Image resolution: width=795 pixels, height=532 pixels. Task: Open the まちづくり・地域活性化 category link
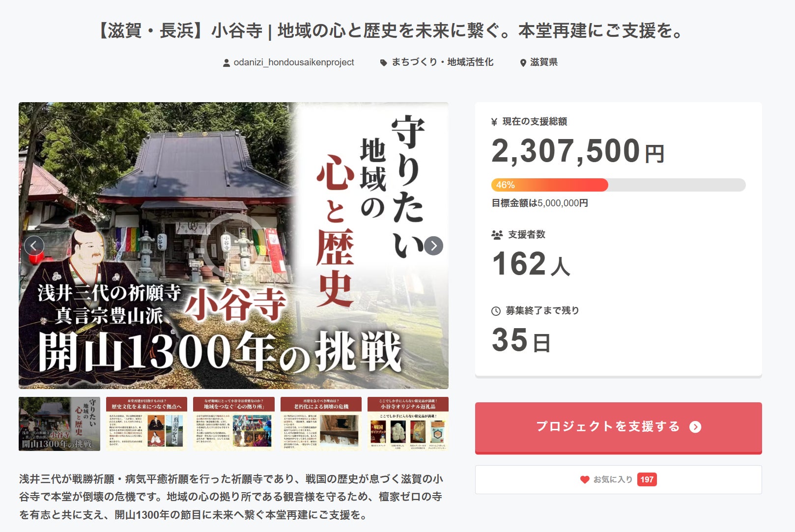(x=442, y=62)
